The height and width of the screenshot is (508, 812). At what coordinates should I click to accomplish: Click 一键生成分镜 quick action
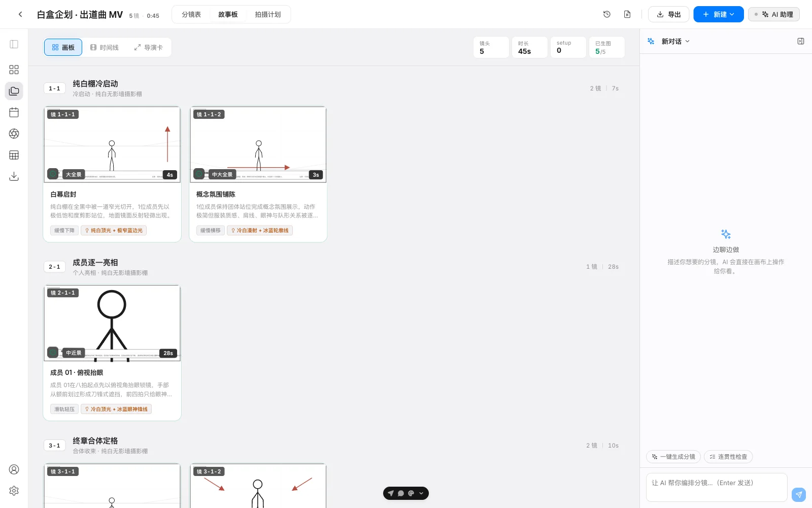pos(673,457)
